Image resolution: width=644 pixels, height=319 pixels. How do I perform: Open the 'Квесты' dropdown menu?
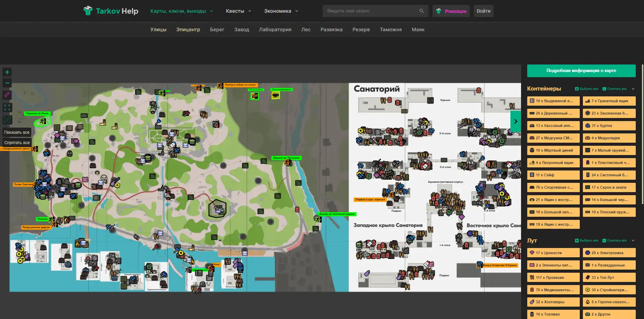(238, 11)
